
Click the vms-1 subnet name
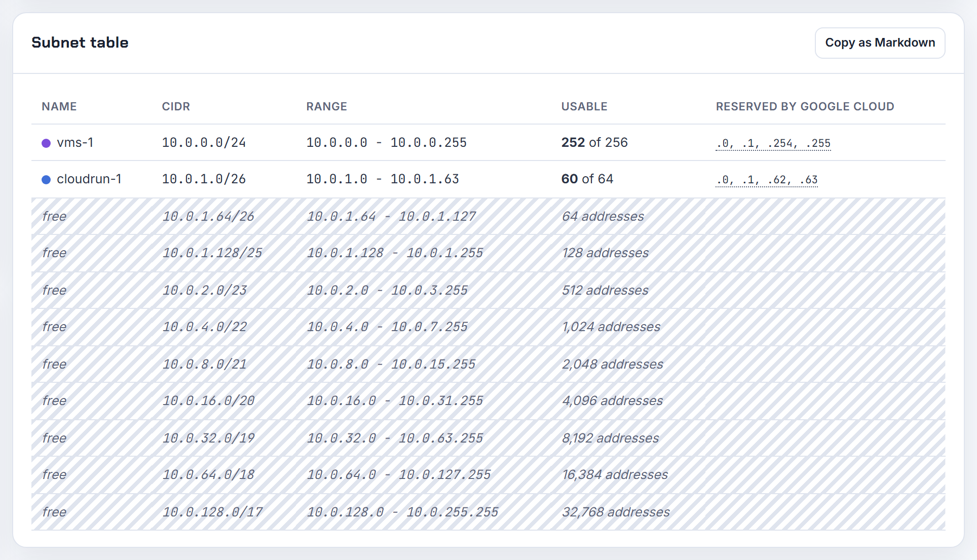75,143
